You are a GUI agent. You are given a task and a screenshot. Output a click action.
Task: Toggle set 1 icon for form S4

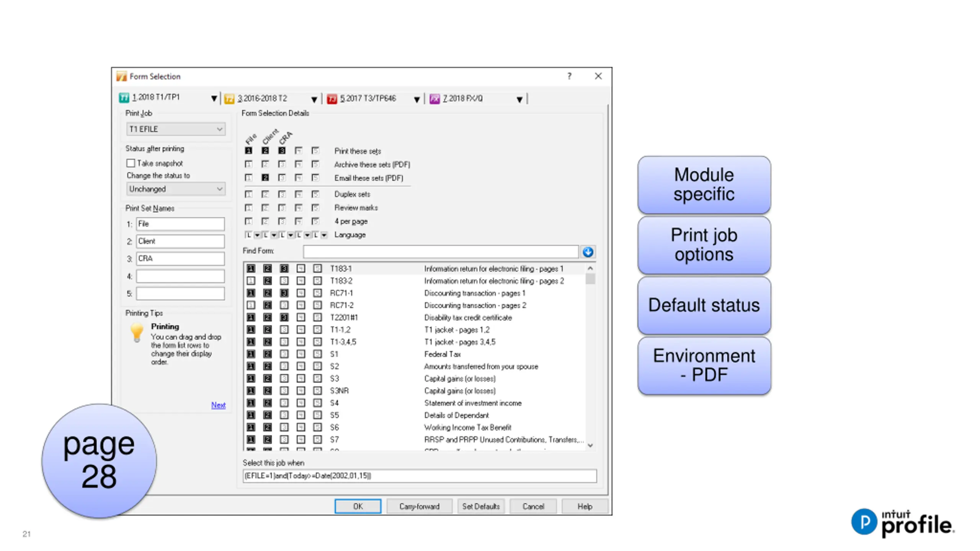tap(251, 403)
